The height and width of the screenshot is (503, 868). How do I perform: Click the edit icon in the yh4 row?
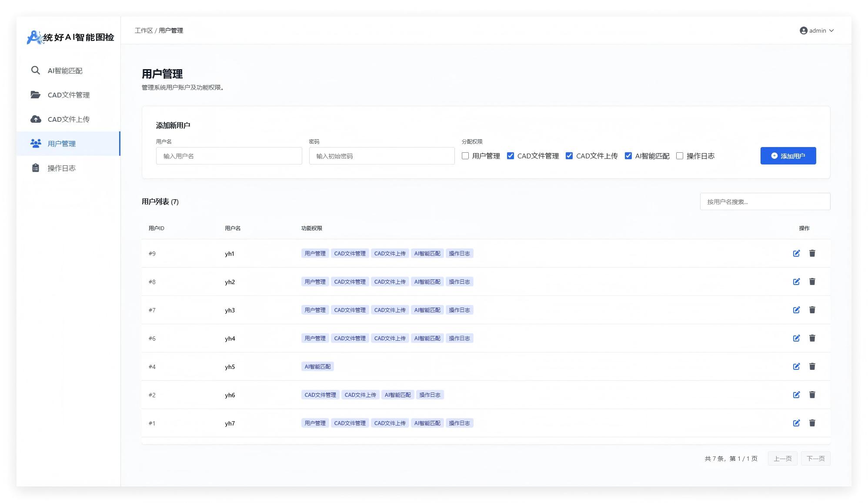796,338
